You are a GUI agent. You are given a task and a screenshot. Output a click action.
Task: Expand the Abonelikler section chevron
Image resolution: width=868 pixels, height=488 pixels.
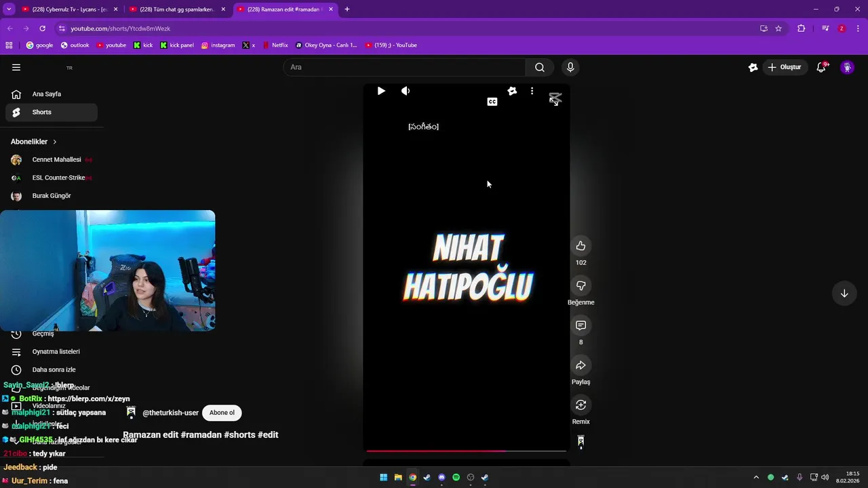pos(54,142)
